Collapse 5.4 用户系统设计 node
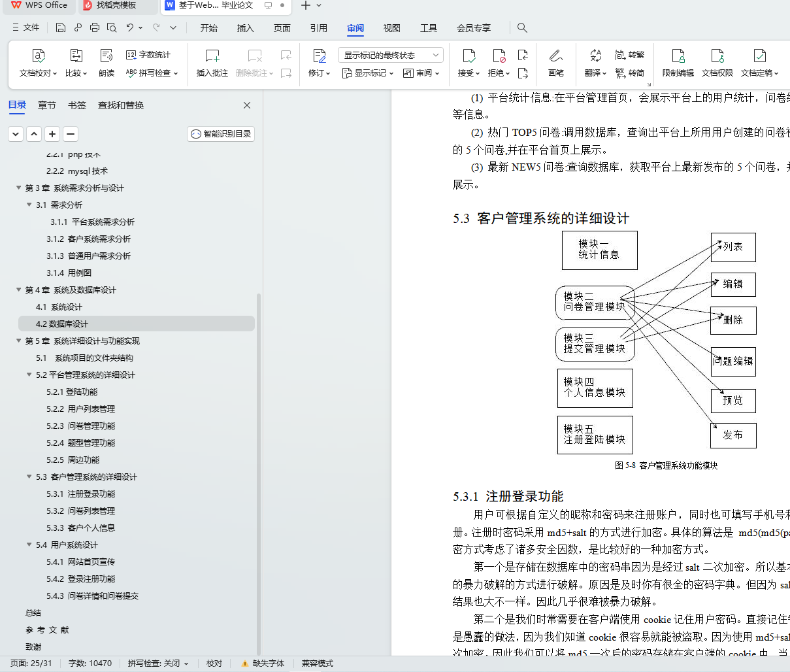The height and width of the screenshot is (672, 790). [29, 545]
